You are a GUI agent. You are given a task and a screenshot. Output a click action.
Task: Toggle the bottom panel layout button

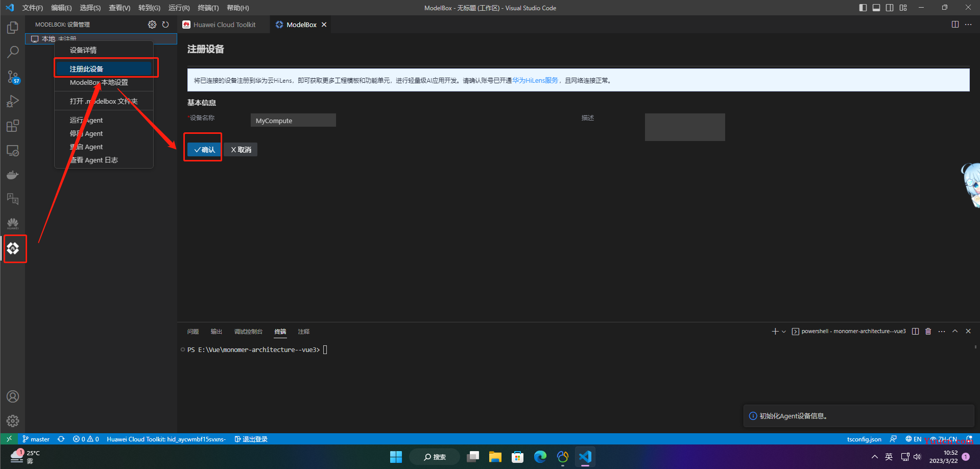[876, 8]
